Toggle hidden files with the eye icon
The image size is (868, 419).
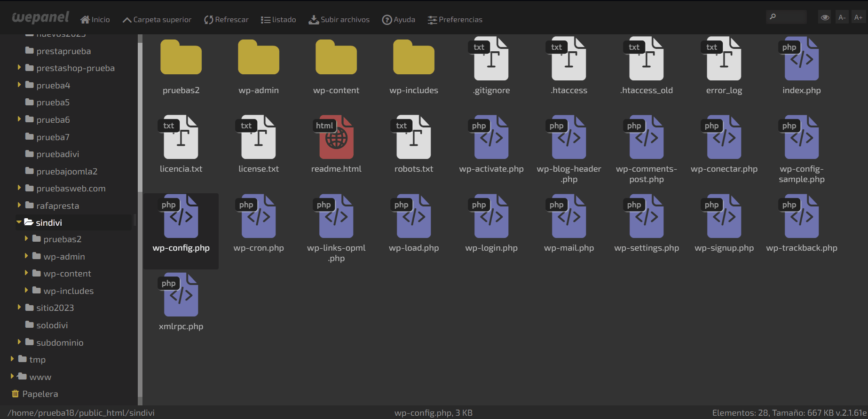(x=825, y=18)
